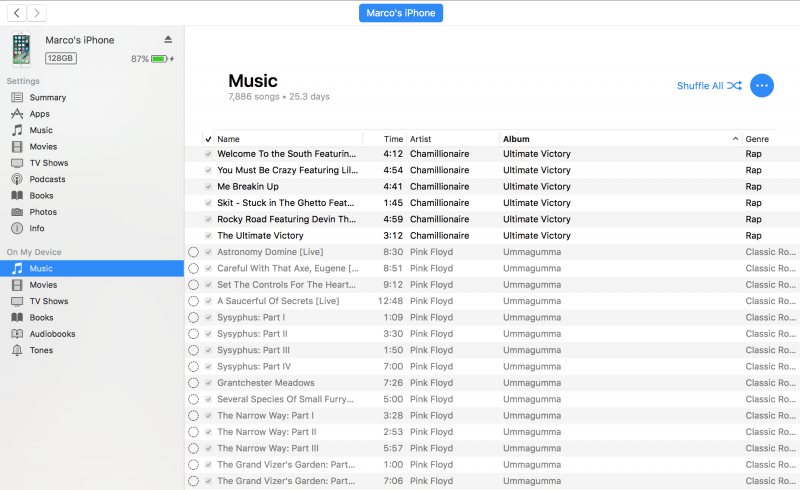This screenshot has width=800, height=490.
Task: Uncheck The Ultimate Victory song
Action: pyautogui.click(x=208, y=235)
